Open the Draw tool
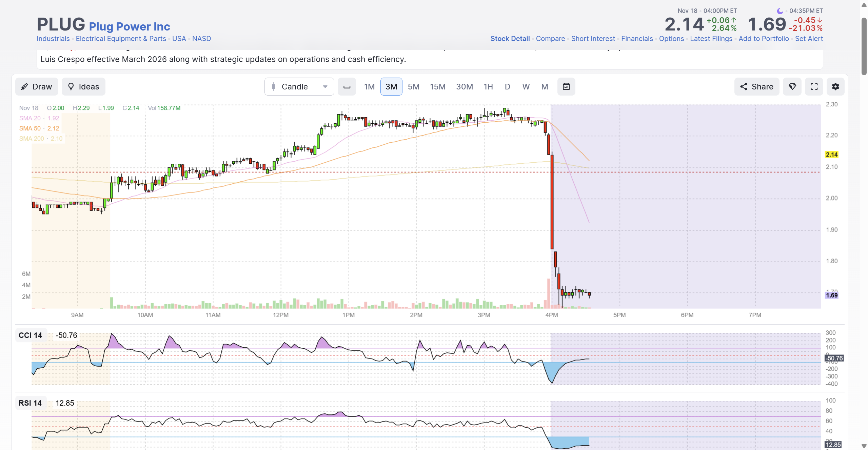 37,87
